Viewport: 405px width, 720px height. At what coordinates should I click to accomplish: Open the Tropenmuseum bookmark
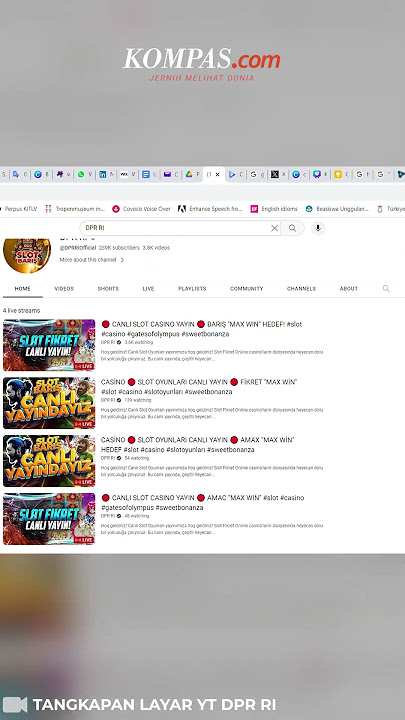coord(75,209)
